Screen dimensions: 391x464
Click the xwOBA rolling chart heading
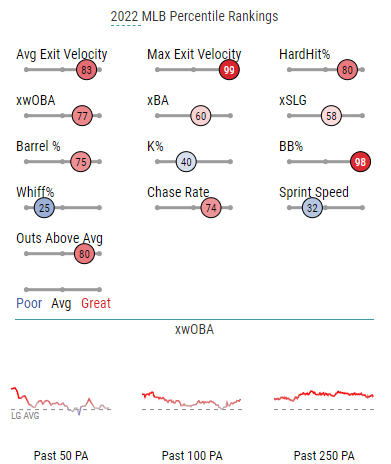pos(194,329)
